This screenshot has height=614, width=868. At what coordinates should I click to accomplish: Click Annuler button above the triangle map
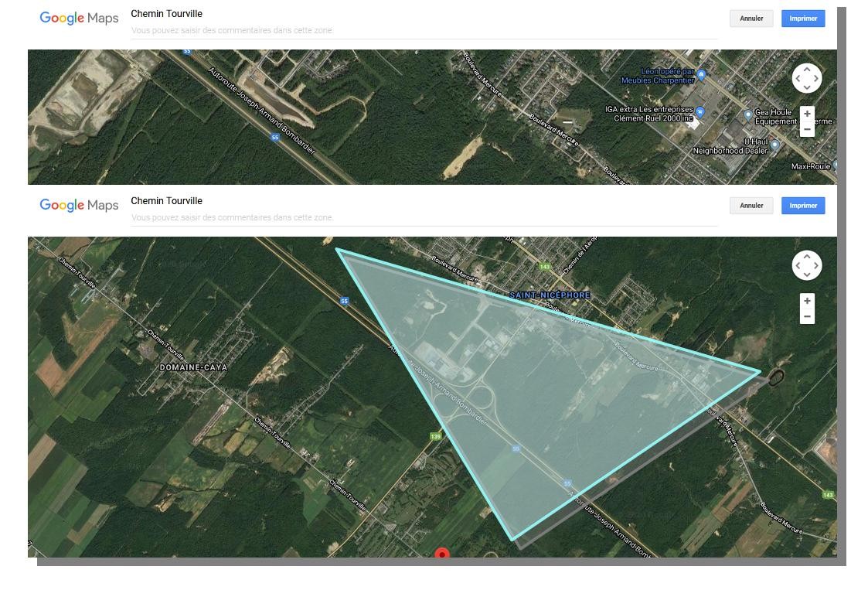pyautogui.click(x=751, y=206)
